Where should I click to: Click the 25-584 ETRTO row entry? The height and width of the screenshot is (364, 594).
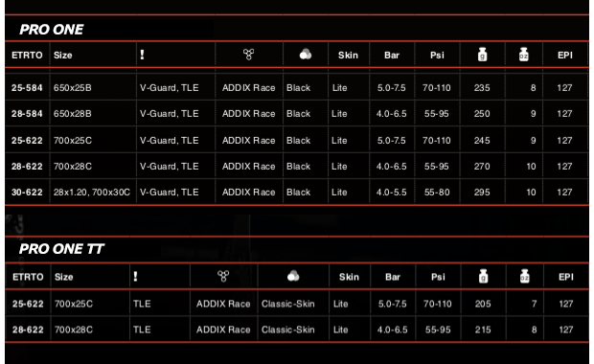(x=27, y=88)
